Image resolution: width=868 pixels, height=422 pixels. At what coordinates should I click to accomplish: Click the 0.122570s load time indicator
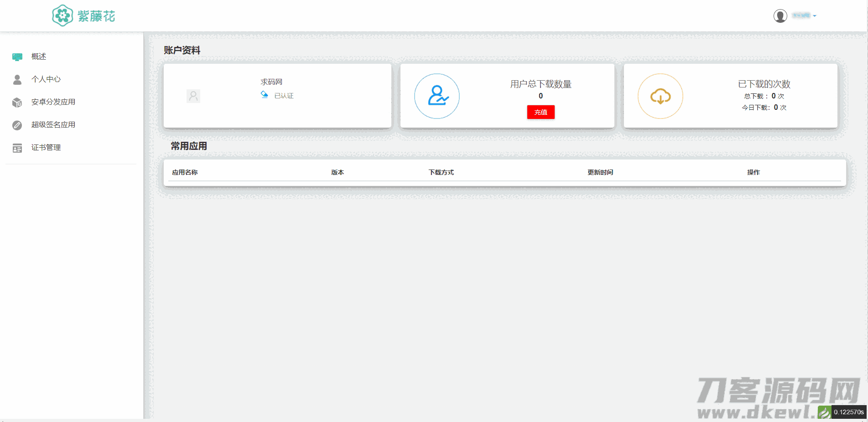849,412
